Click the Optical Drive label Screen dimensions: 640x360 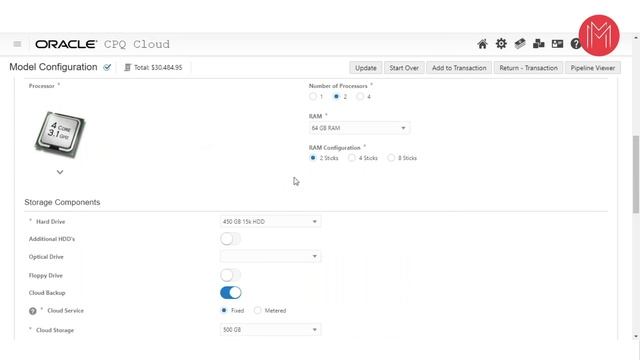[46, 257]
